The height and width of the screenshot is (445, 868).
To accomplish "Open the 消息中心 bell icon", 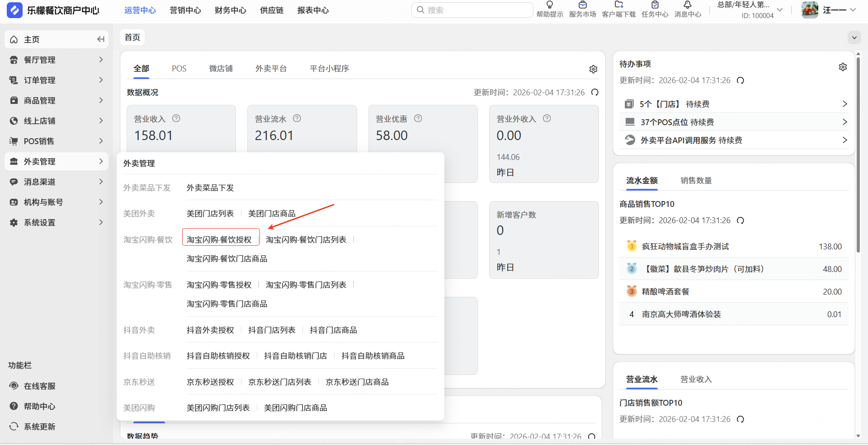I will pyautogui.click(x=688, y=5).
